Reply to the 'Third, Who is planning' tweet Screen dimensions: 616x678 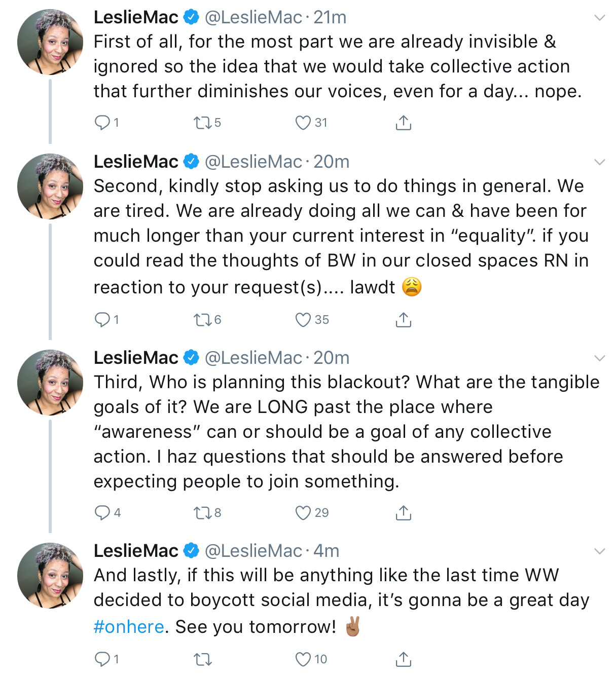102,513
